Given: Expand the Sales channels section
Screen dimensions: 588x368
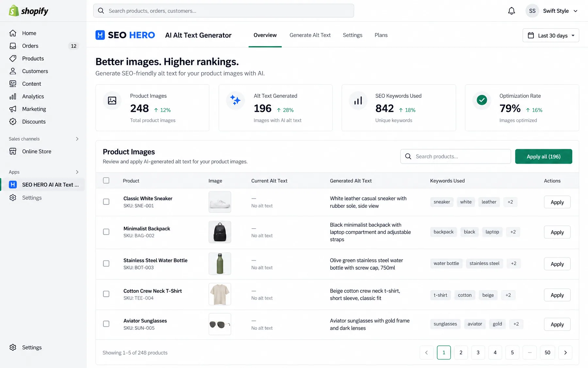Looking at the screenshot, I should point(77,139).
